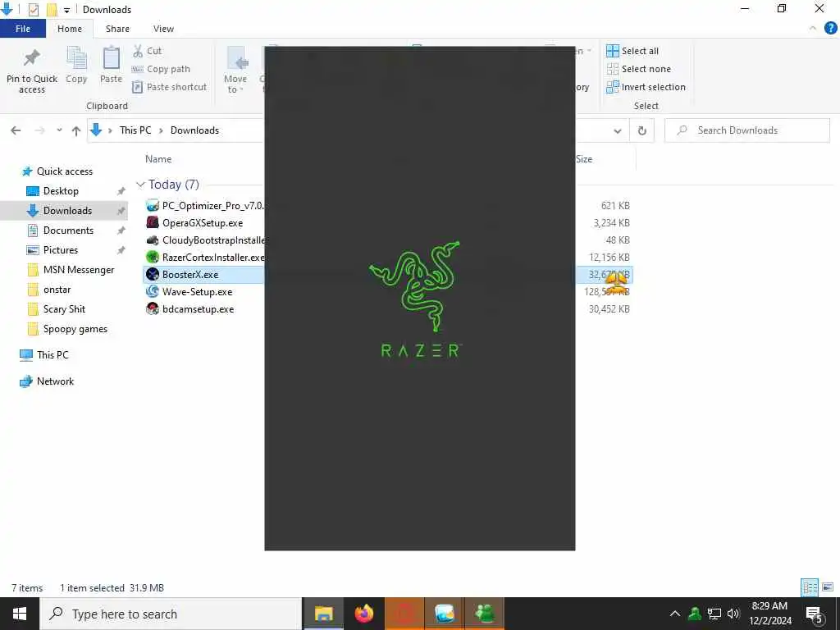Switch to the Share ribbon tab

tap(117, 29)
